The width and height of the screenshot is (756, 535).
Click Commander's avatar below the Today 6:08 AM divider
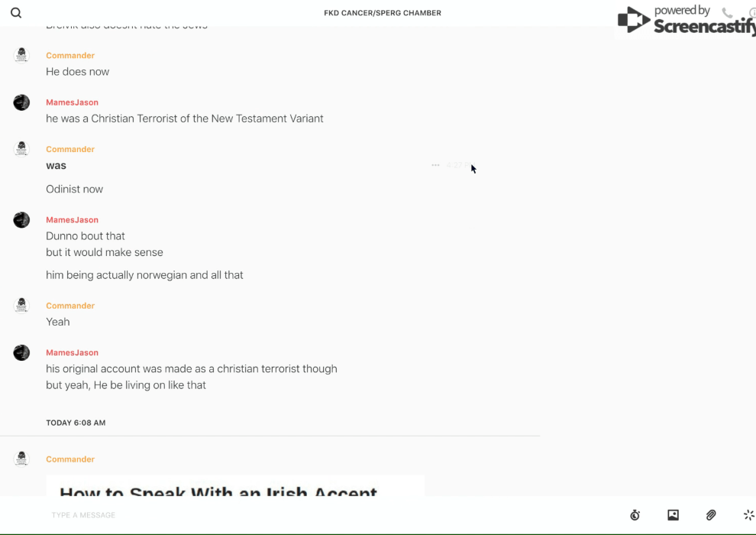coord(21,459)
